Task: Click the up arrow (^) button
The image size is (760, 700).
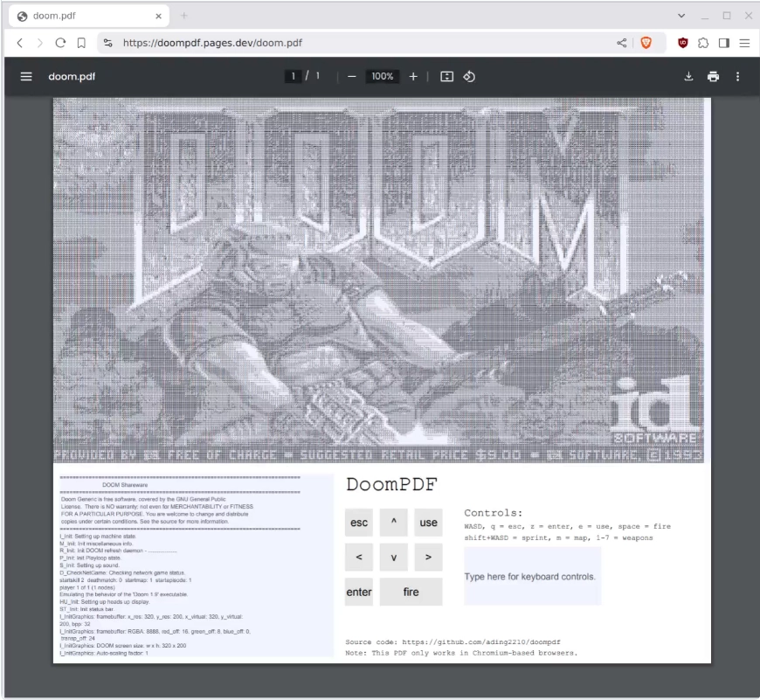Action: (394, 523)
